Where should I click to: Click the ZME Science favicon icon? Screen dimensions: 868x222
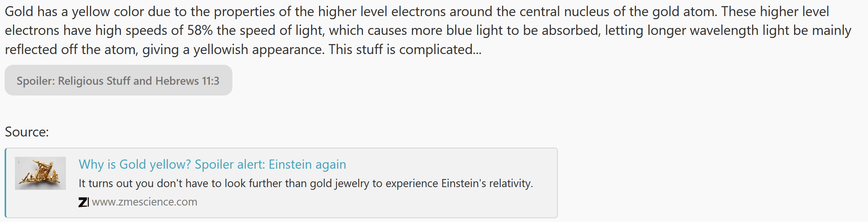click(83, 202)
